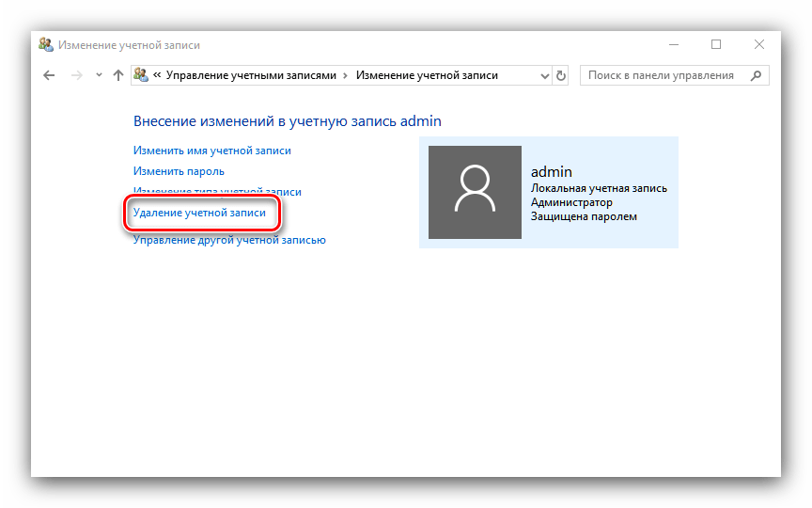Open Управление другой учетной записью
This screenshot has height=508, width=812.
pos(229,240)
